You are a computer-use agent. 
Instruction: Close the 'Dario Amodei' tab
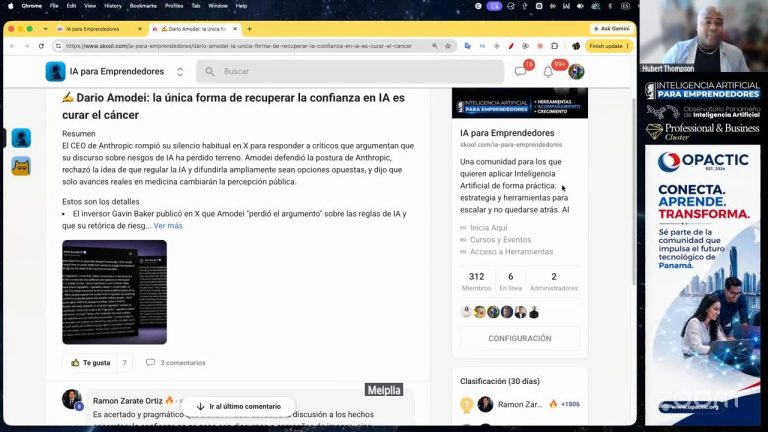coord(235,29)
